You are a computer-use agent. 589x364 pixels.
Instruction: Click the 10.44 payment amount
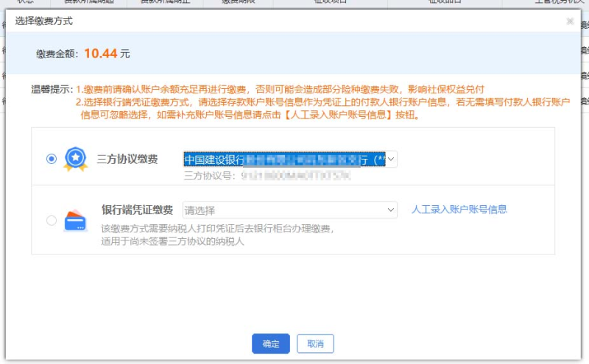click(100, 53)
